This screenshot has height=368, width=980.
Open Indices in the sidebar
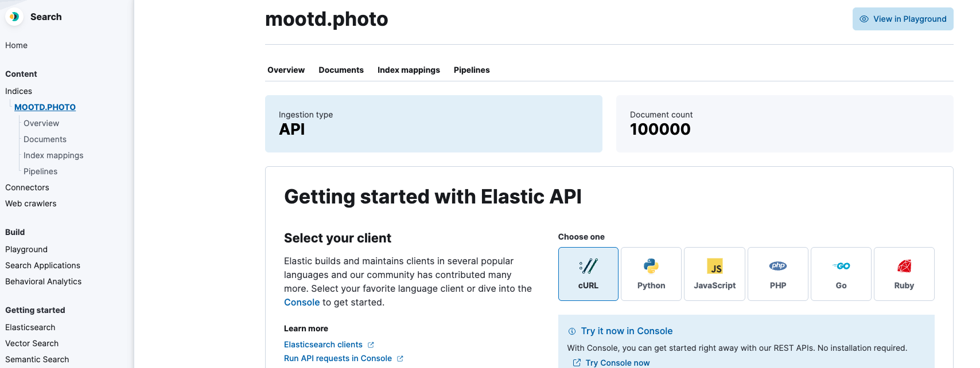coord(18,91)
